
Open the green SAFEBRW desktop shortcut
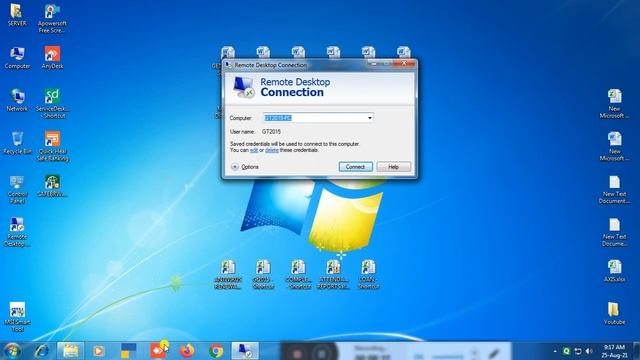click(x=52, y=186)
